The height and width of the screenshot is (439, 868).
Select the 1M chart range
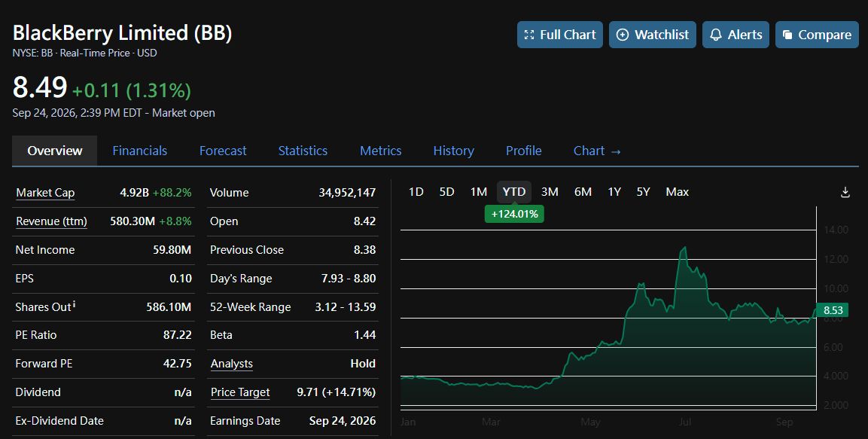479,191
